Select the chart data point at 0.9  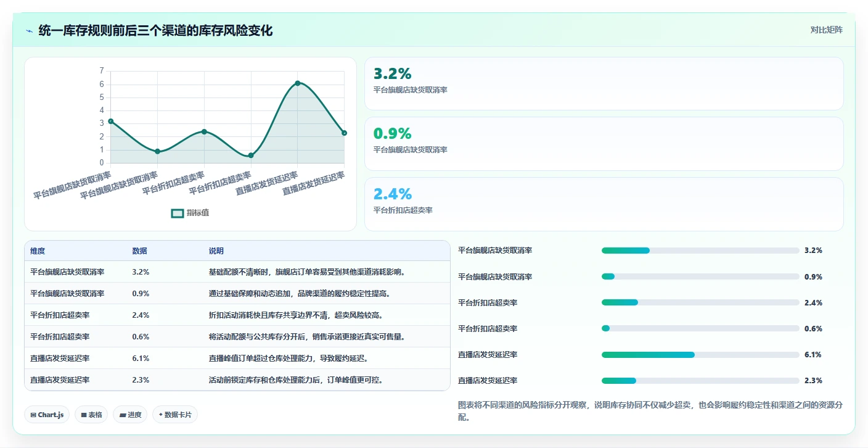(x=157, y=151)
